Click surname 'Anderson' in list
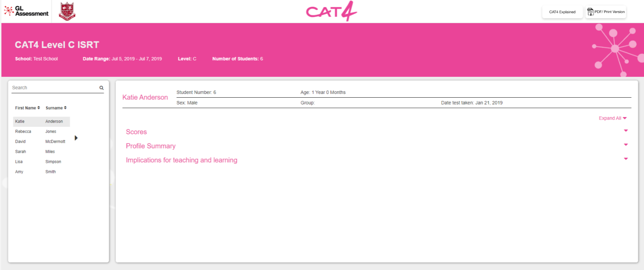The width and height of the screenshot is (644, 270). [x=54, y=122]
